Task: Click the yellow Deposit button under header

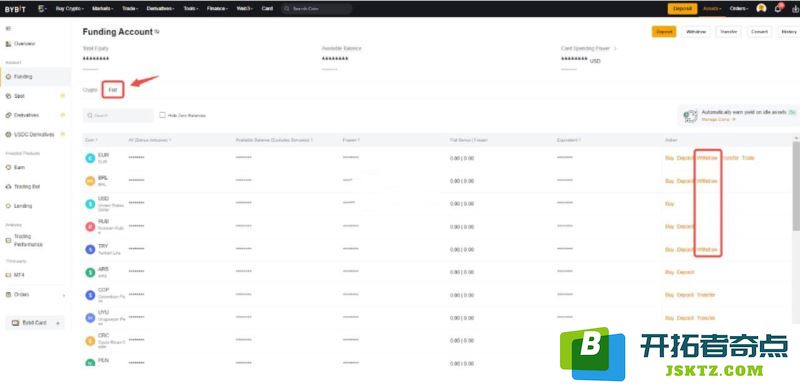Action: click(664, 32)
